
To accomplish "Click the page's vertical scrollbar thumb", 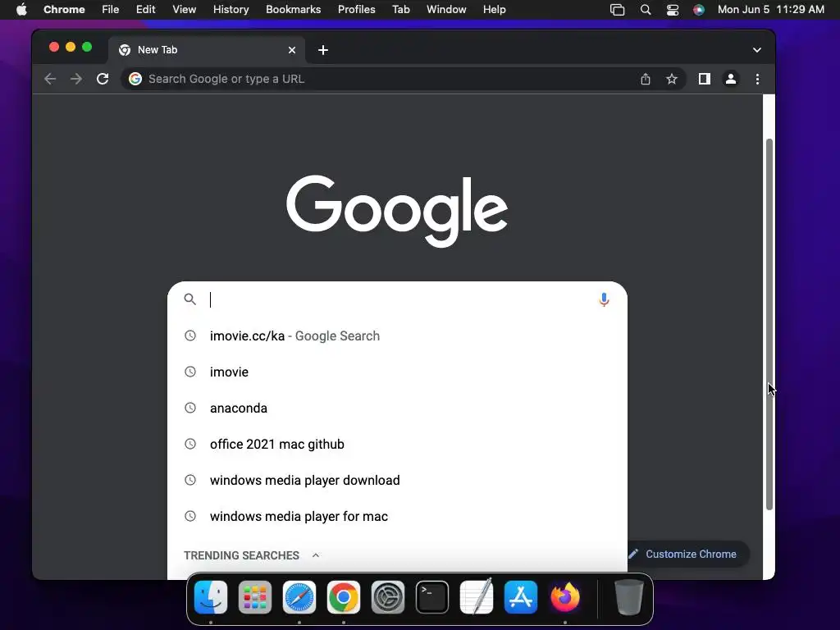I will (769, 324).
